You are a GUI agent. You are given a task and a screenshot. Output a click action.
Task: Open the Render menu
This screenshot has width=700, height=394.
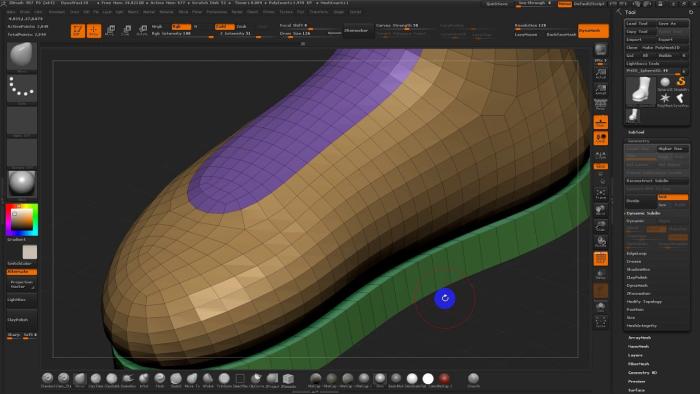237,12
